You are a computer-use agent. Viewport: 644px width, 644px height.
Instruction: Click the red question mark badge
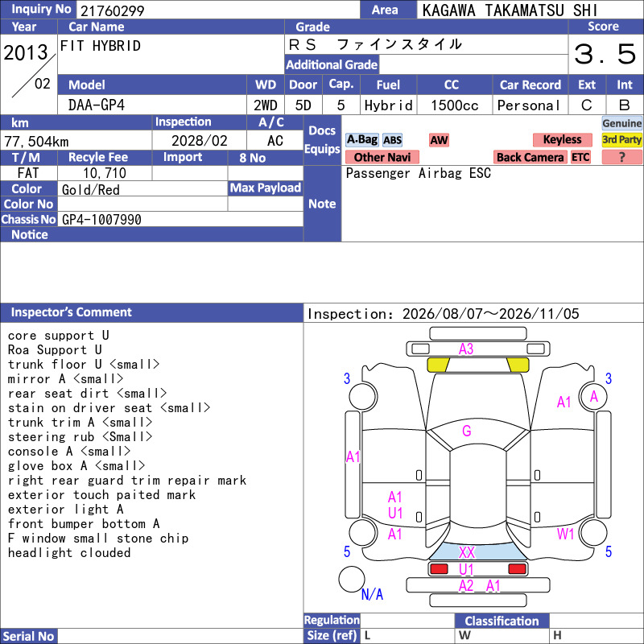pos(621,157)
